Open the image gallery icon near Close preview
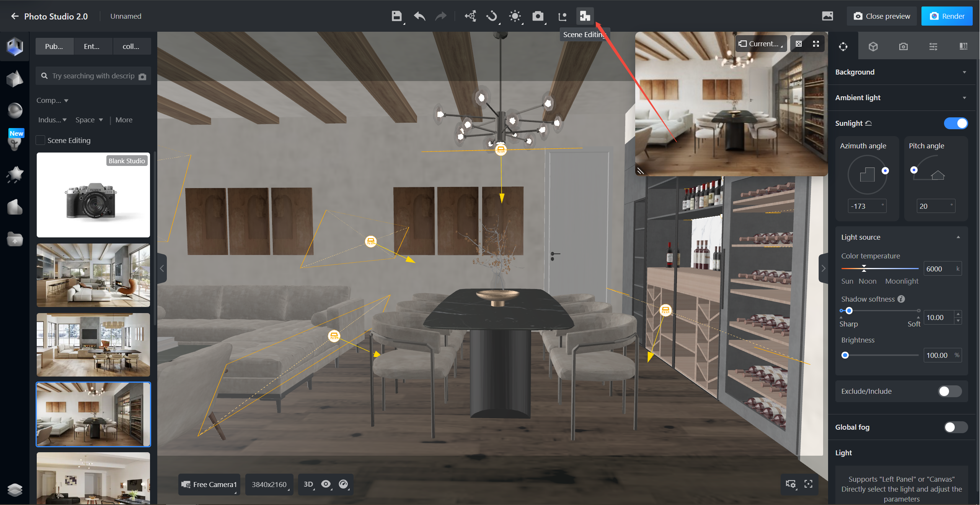The width and height of the screenshot is (980, 505). (827, 16)
